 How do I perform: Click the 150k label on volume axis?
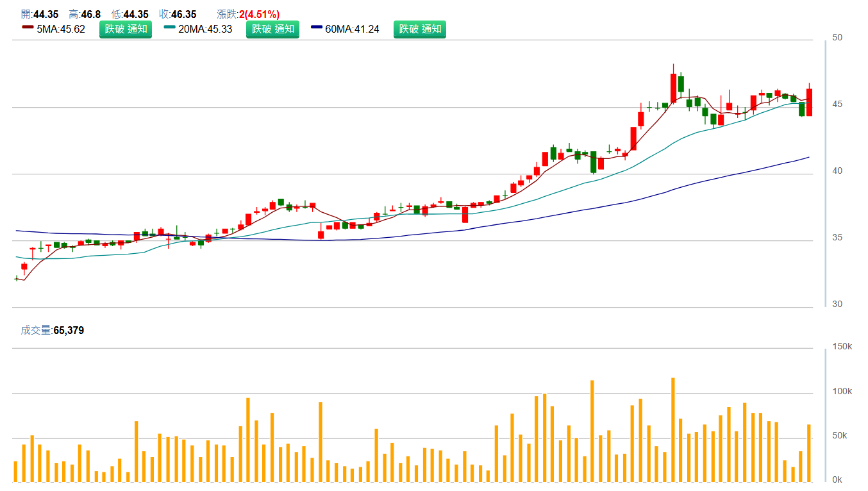[x=842, y=347]
